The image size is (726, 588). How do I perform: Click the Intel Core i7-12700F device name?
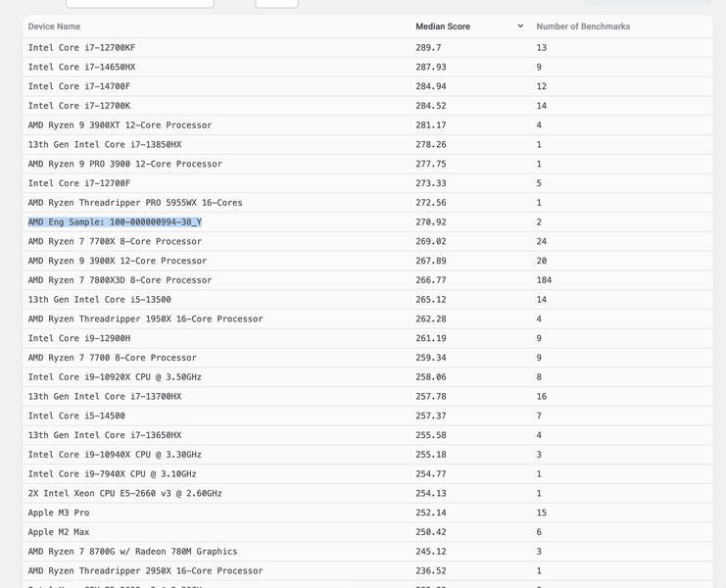click(x=79, y=184)
